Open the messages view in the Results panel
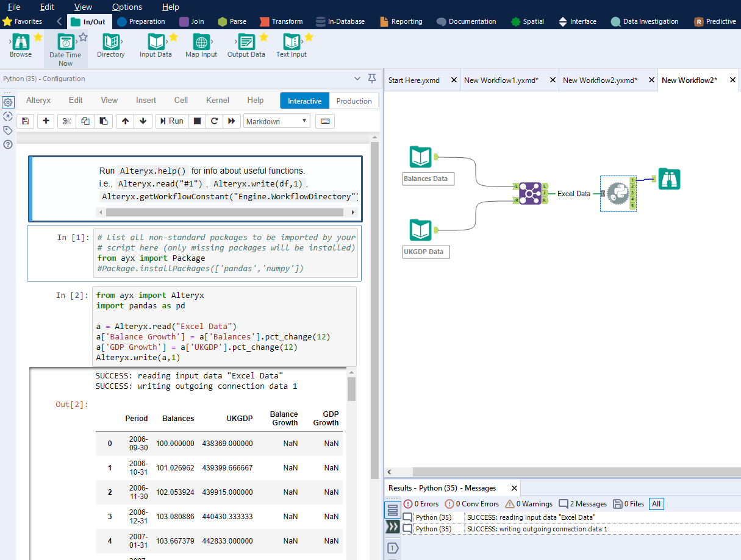Screen dimensions: 741x560 click(393, 509)
